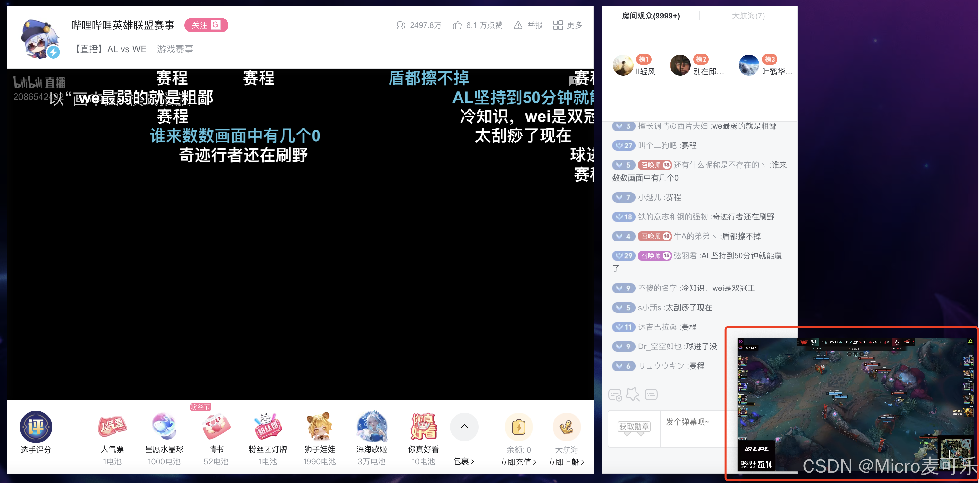Open 榜3 viewer 叶鹤华… avatar
980x483 pixels.
coord(748,65)
